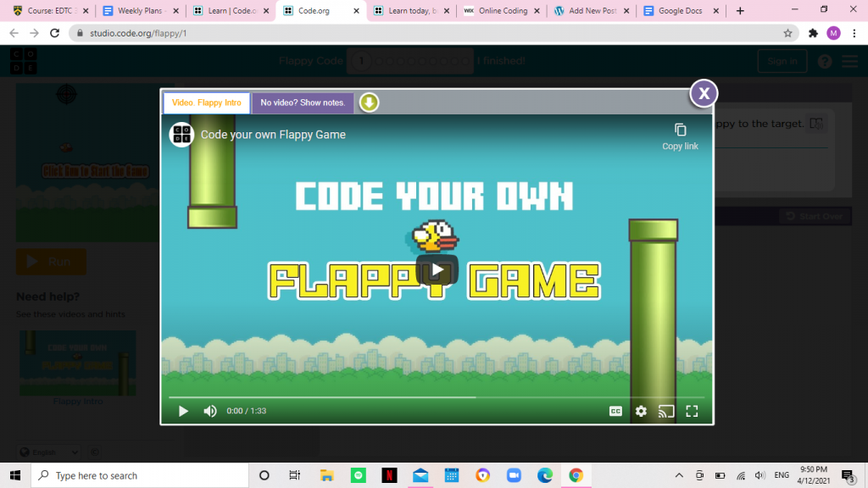
Task: Click the Run button
Action: (51, 262)
